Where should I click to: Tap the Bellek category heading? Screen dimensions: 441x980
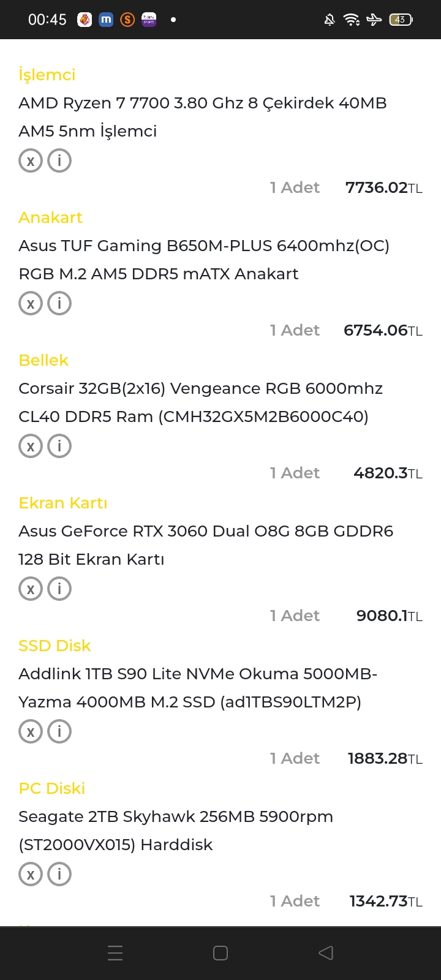43,360
